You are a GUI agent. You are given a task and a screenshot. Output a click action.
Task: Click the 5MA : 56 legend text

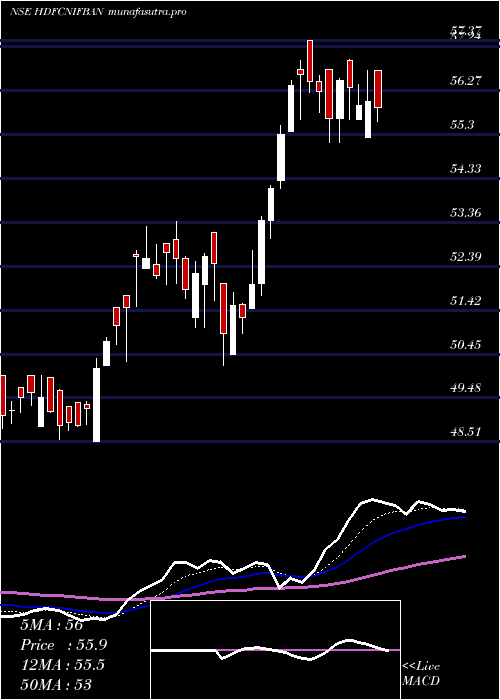click(52, 625)
